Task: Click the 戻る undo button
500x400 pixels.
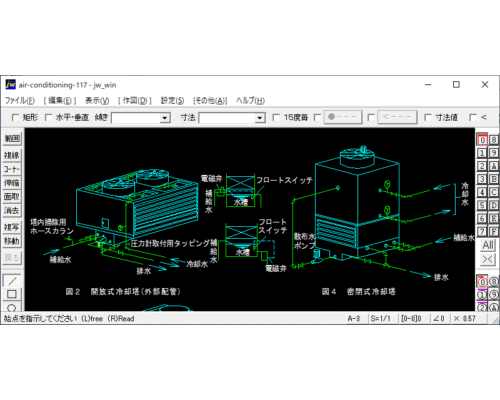Action: click(x=12, y=258)
